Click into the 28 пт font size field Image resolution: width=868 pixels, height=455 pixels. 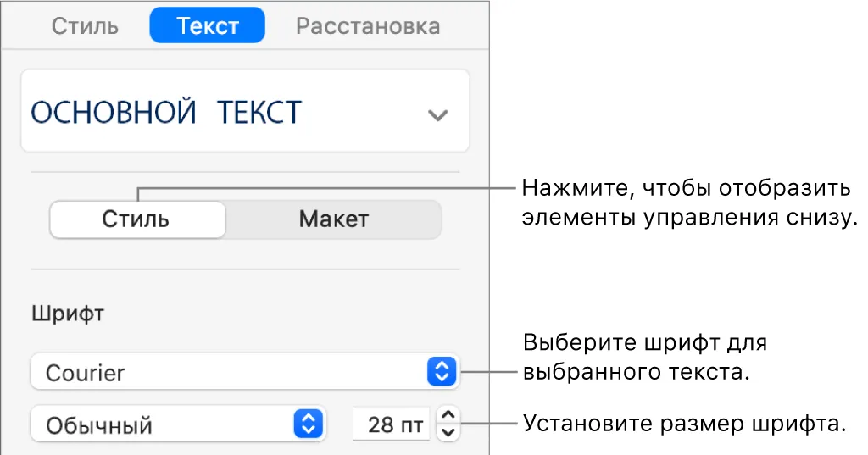(x=392, y=424)
